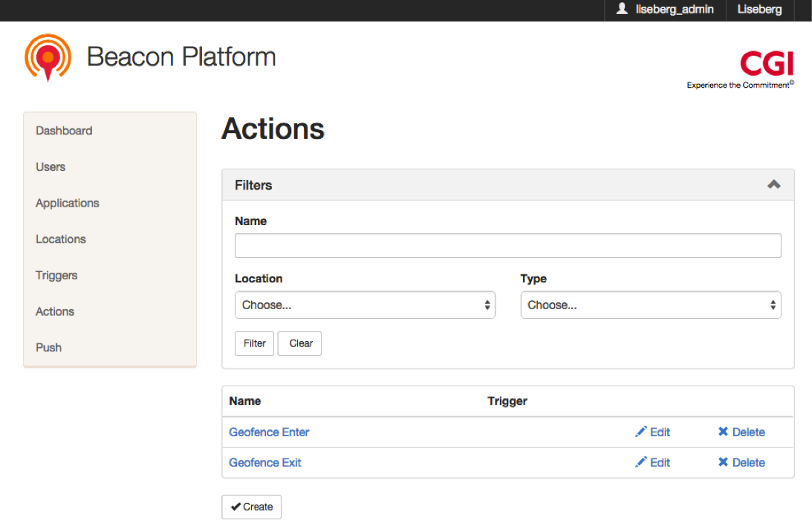812x529 pixels.
Task: Delete the Geofence Exit action
Action: (741, 463)
